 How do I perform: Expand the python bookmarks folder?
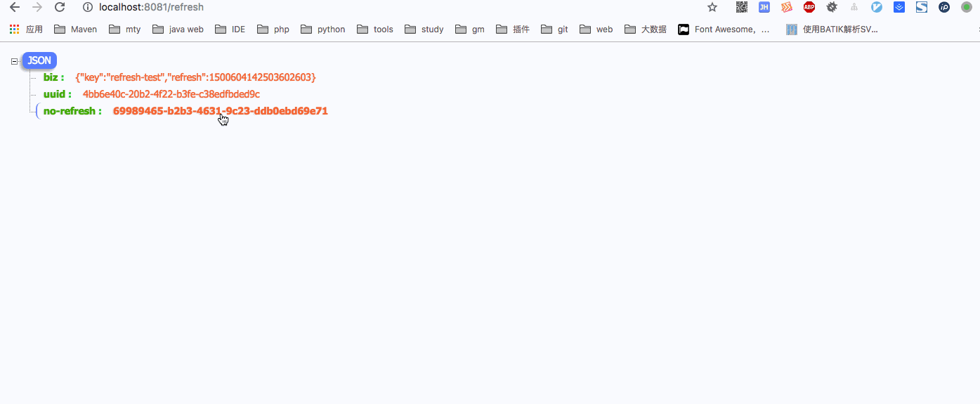323,30
